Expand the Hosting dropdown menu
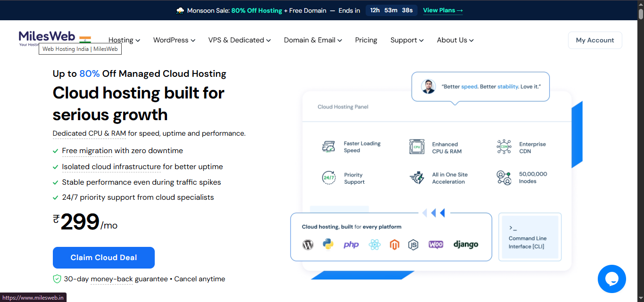Screen dimensions: 644x302 click(x=124, y=40)
